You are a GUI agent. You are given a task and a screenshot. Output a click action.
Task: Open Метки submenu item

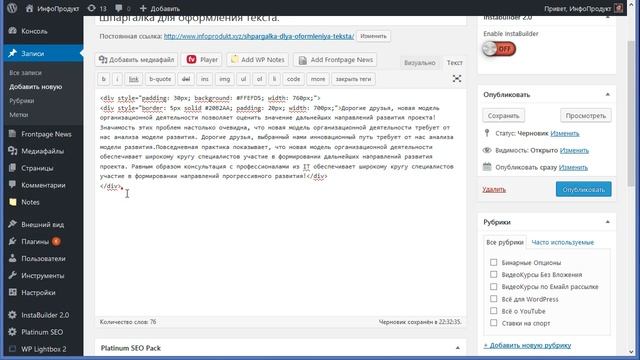click(19, 115)
